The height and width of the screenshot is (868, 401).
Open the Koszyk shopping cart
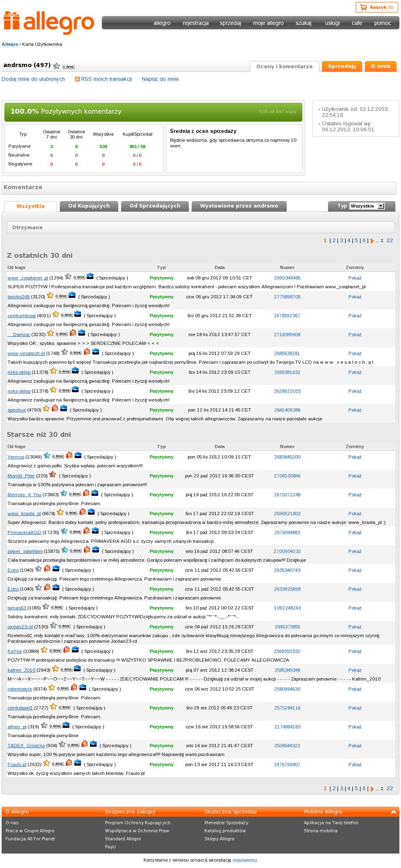377,7
